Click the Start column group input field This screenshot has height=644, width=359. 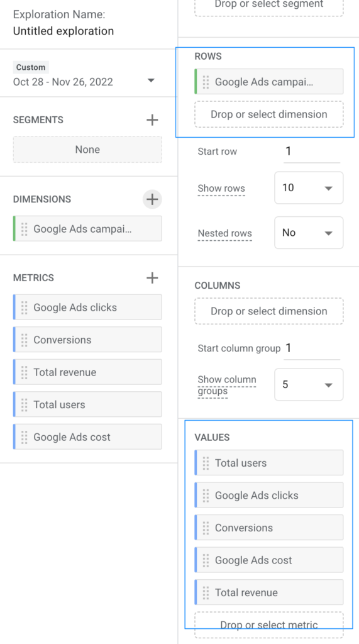pos(312,348)
